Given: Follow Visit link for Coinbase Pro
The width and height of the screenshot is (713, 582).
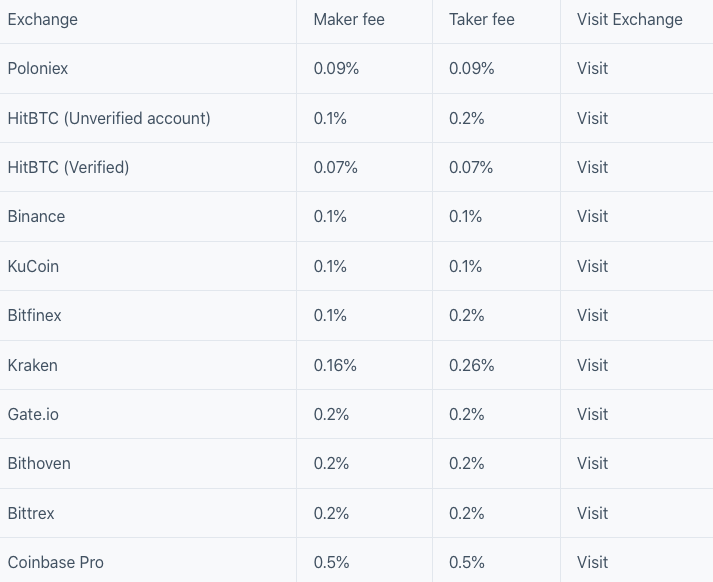Looking at the screenshot, I should [x=592, y=562].
